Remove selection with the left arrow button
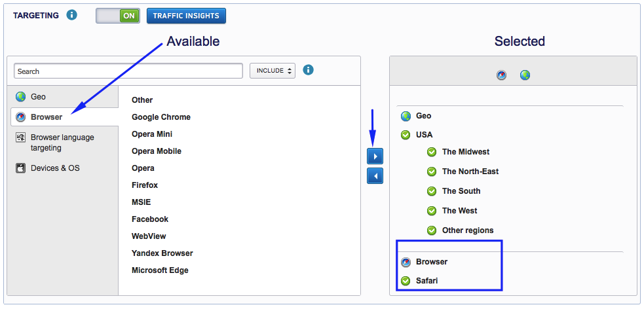The width and height of the screenshot is (644, 309). [x=375, y=176]
